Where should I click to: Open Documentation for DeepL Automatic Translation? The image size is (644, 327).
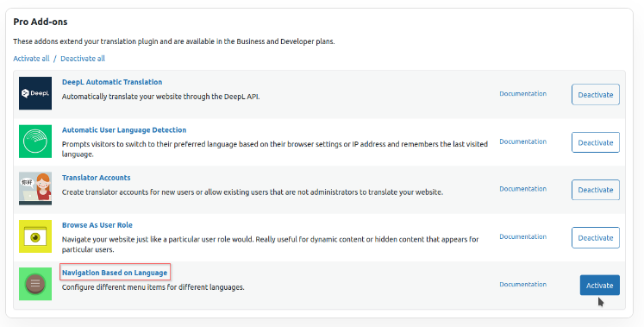pyautogui.click(x=522, y=94)
